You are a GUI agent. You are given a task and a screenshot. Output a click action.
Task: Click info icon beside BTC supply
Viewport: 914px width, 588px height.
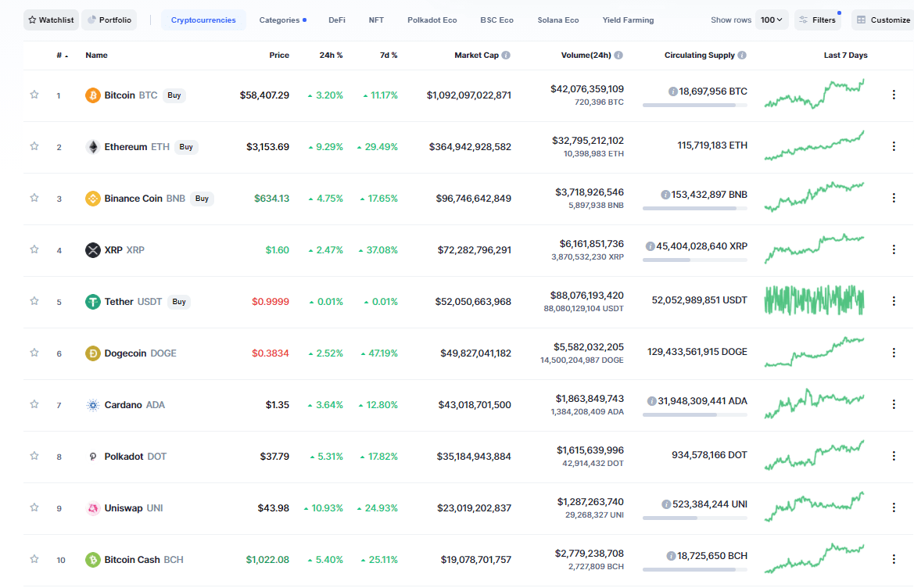point(672,91)
